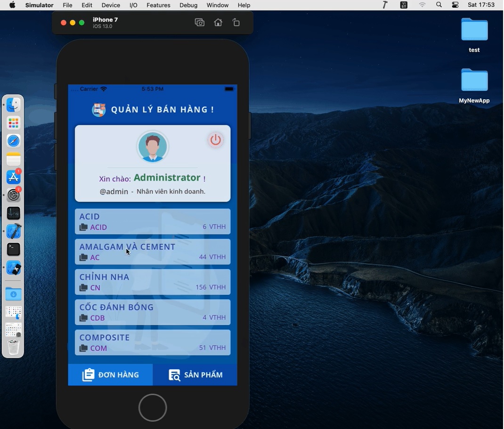Open Safari from the Dock
This screenshot has width=504, height=429.
[14, 141]
